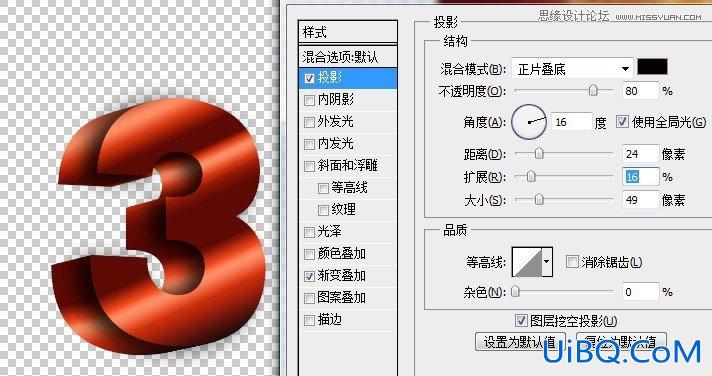Enable the 图案叠加 checkbox
This screenshot has width=712, height=376.
pos(309,298)
